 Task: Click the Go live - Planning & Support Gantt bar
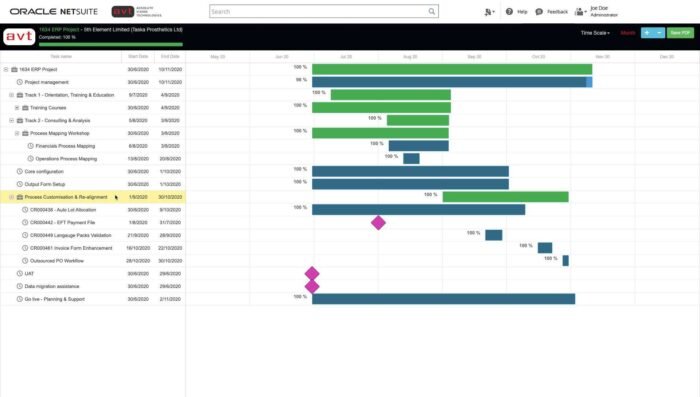(x=443, y=299)
